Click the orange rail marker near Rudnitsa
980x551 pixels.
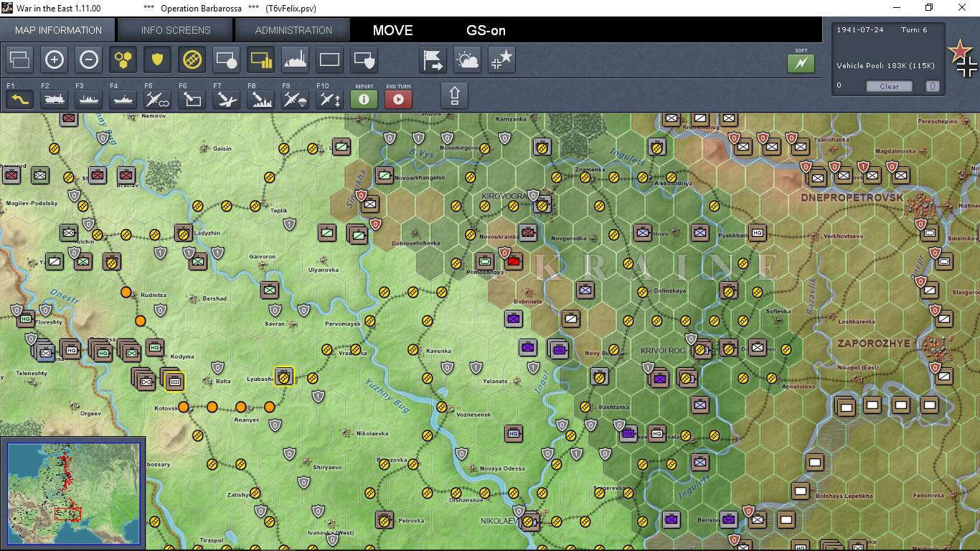126,292
